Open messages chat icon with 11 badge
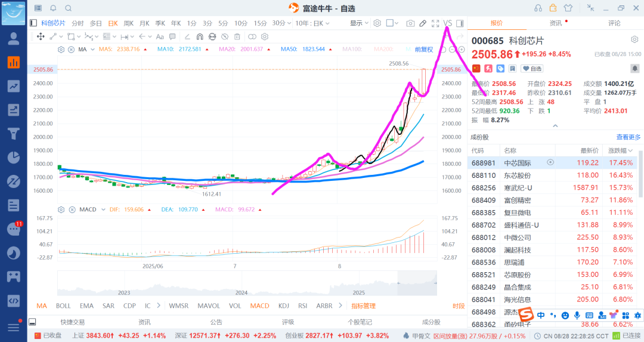Viewport: 644px width, 342px height. 14,229
